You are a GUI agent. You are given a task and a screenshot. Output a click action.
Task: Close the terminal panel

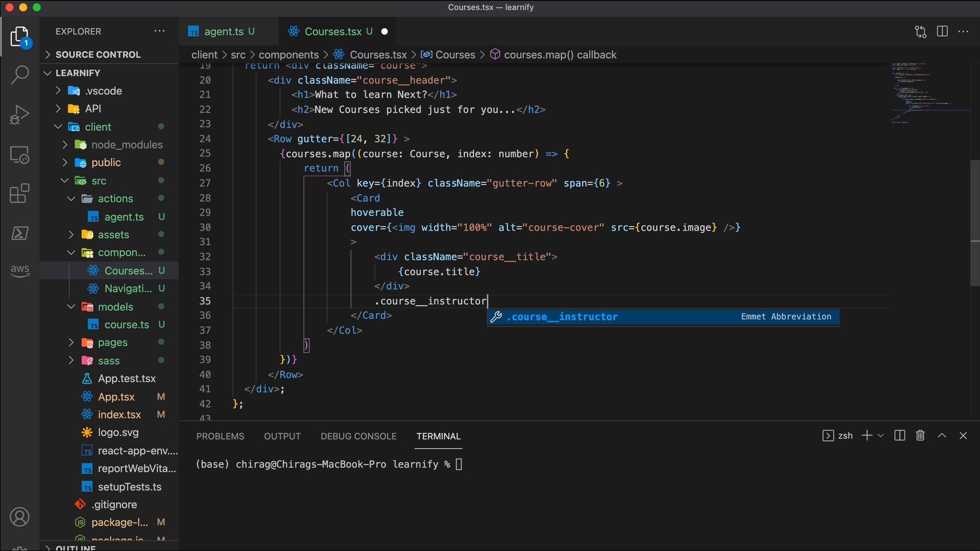(963, 436)
